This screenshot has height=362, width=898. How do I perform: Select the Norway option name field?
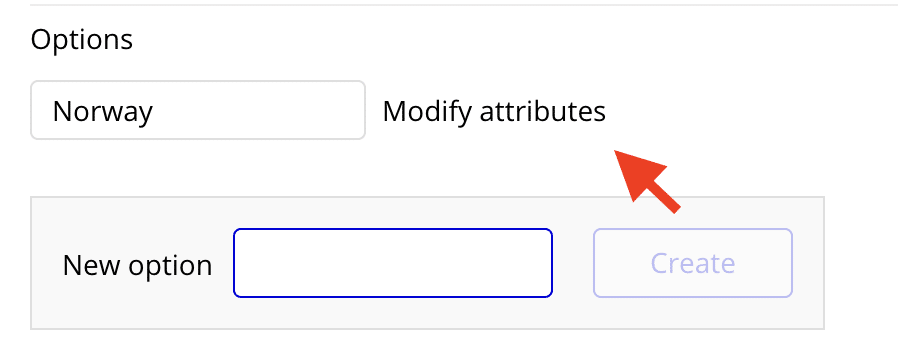click(x=198, y=110)
